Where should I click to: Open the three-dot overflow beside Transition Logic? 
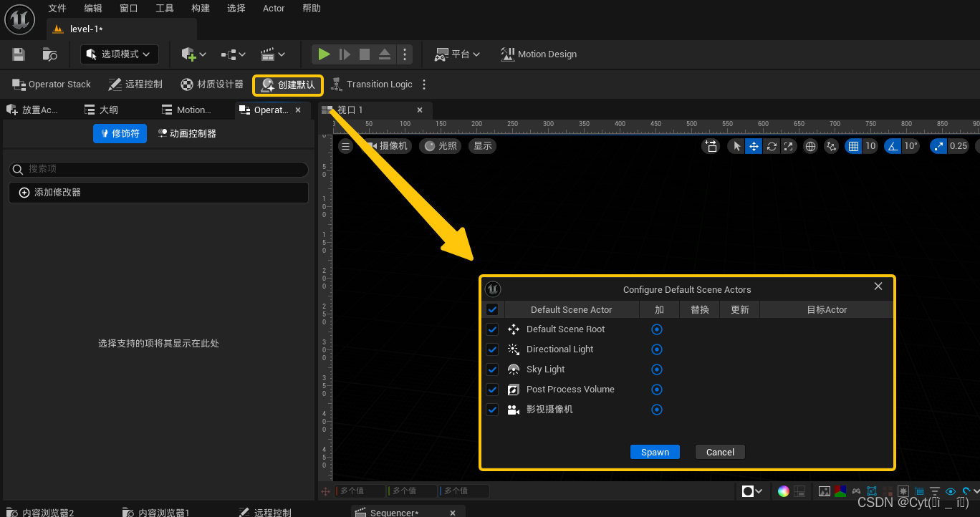(424, 84)
